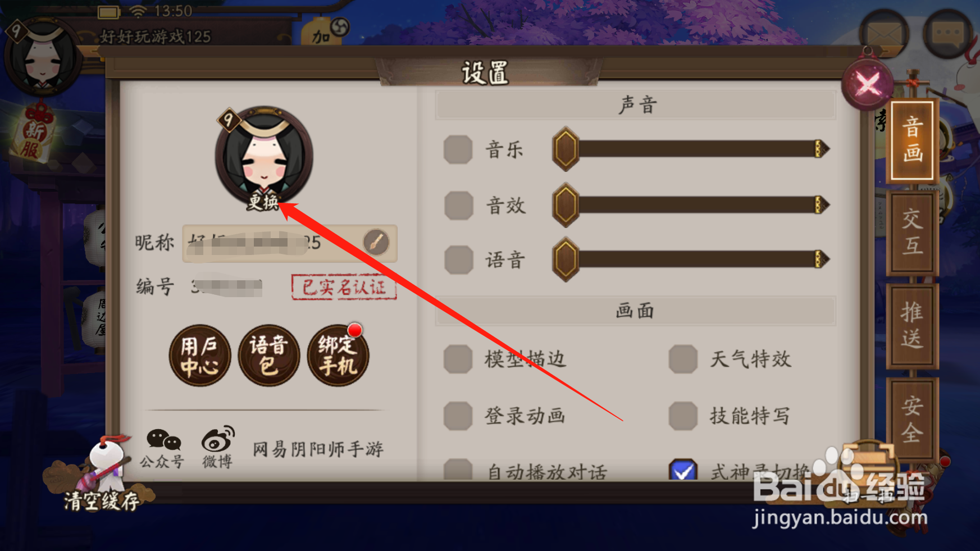Screen dimensions: 980x551
Task: Open the 微博 Weibo icon
Action: (x=217, y=448)
